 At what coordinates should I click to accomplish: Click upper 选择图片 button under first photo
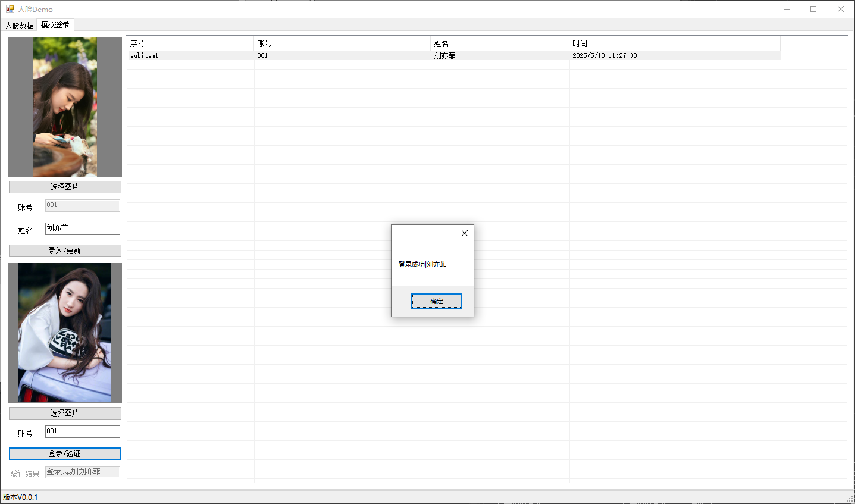65,187
